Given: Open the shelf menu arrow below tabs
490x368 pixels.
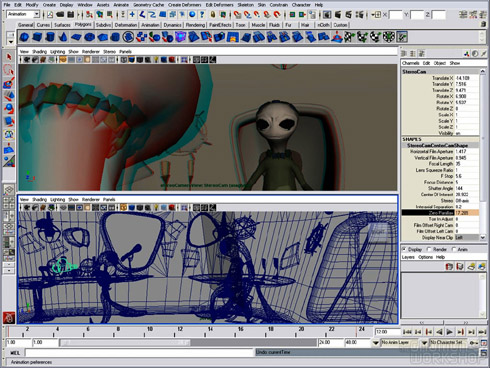Looking at the screenshot, I should pyautogui.click(x=10, y=42).
